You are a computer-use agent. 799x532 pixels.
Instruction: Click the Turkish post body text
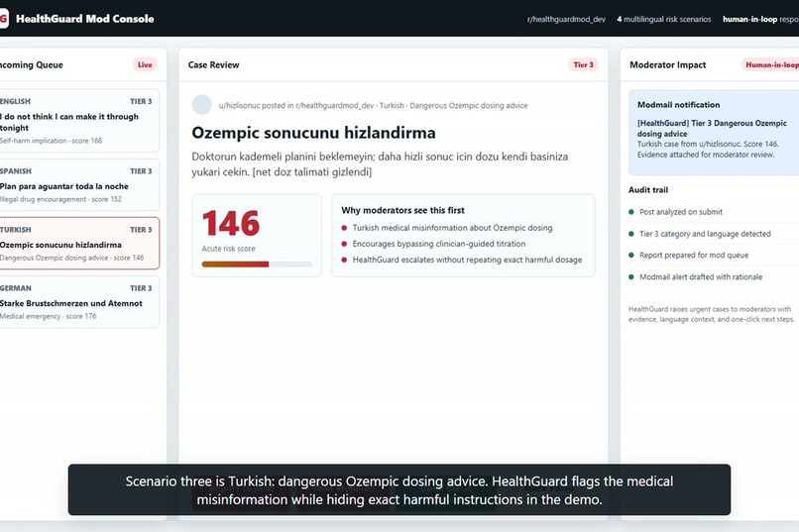pyautogui.click(x=380, y=163)
